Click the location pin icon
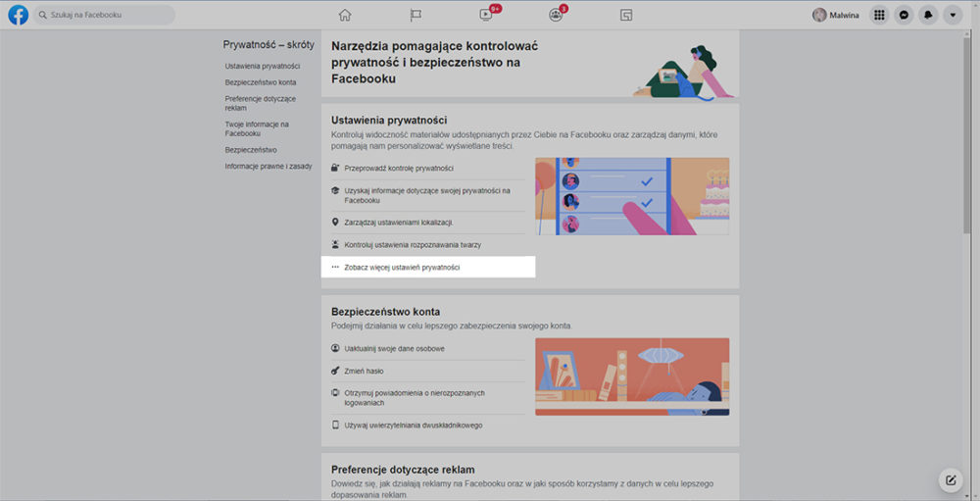This screenshot has height=501, width=980. pyautogui.click(x=335, y=222)
